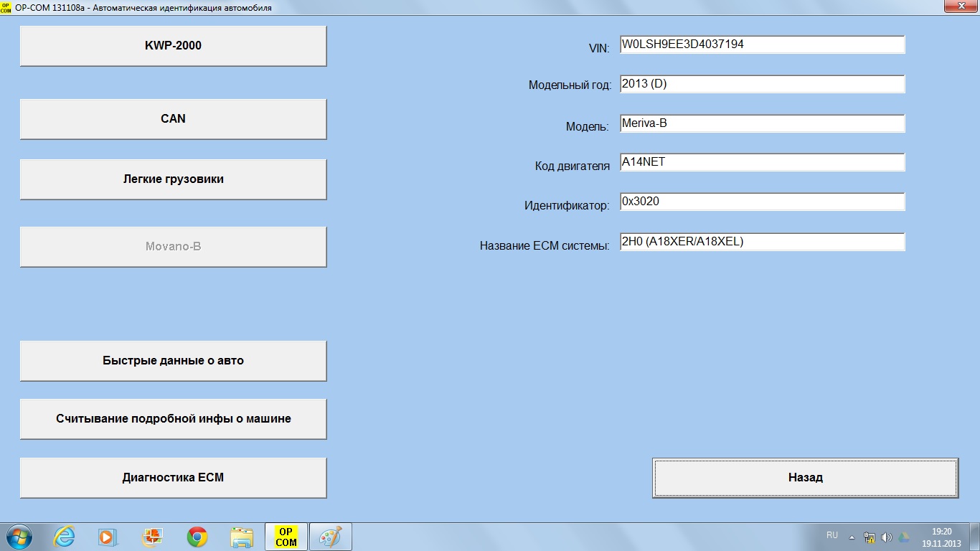Focus the Модельный год field

(763, 84)
